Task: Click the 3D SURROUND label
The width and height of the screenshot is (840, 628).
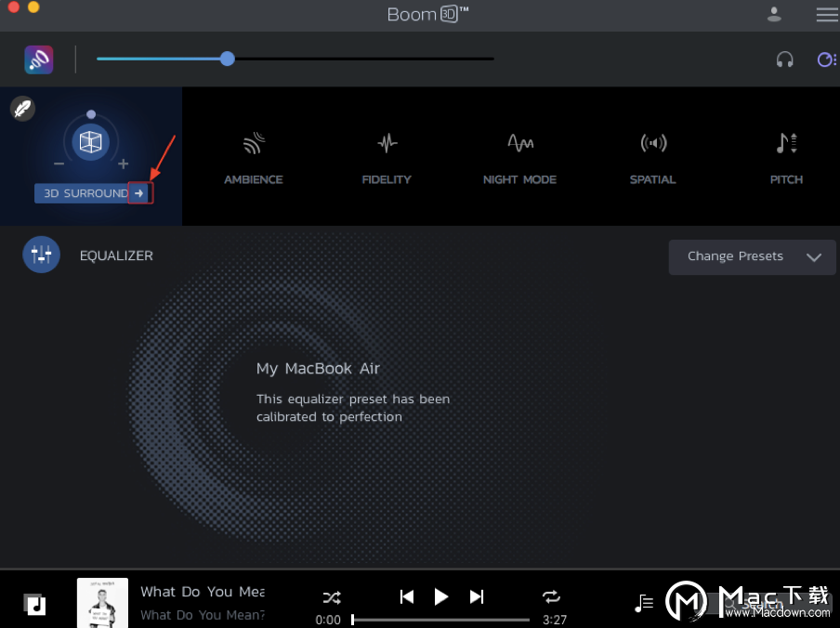Action: point(85,193)
